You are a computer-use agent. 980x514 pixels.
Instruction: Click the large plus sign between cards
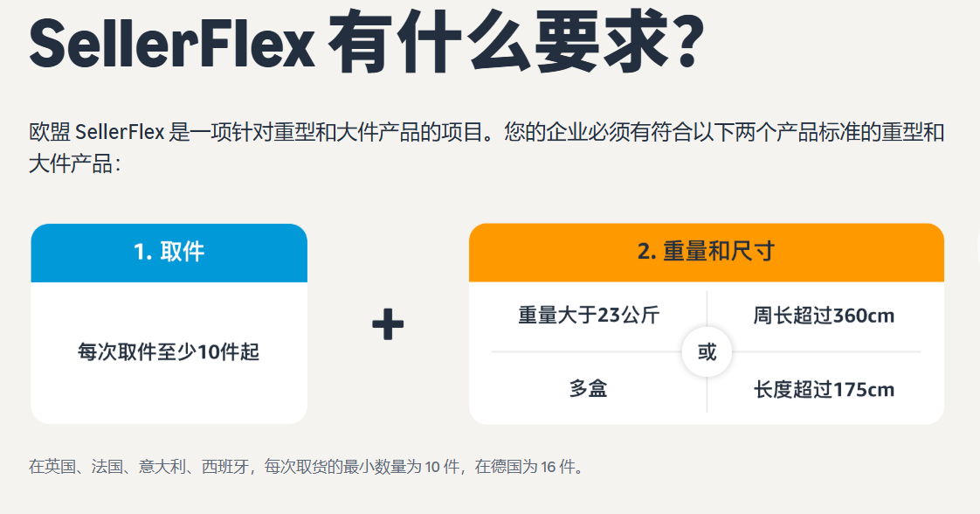388,325
